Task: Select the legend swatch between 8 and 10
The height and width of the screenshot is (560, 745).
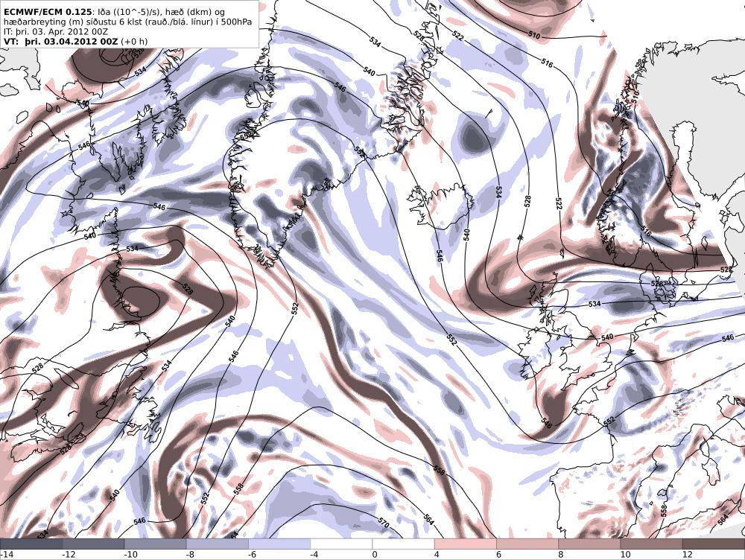Action: tap(589, 544)
